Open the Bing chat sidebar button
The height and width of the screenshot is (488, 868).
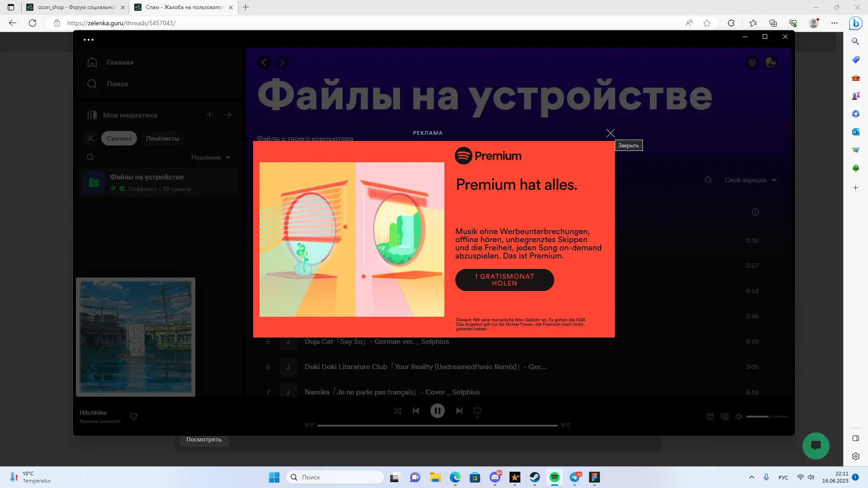[855, 23]
